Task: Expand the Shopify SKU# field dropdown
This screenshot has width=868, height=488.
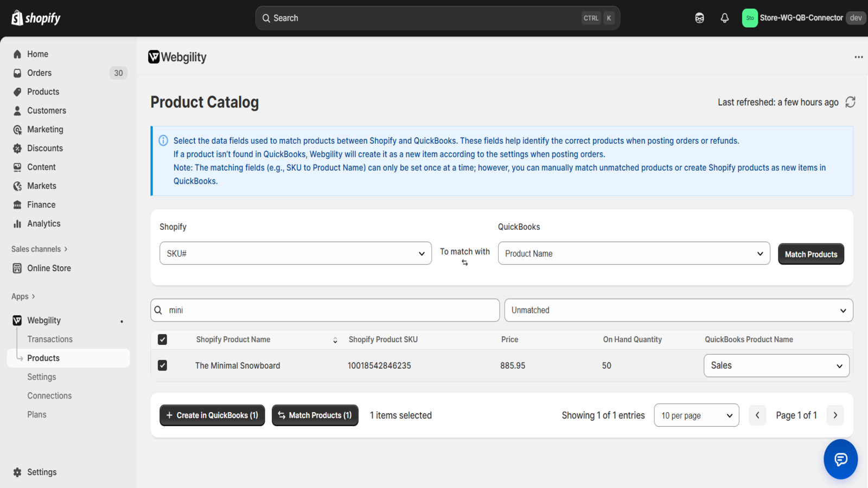Action: (295, 253)
